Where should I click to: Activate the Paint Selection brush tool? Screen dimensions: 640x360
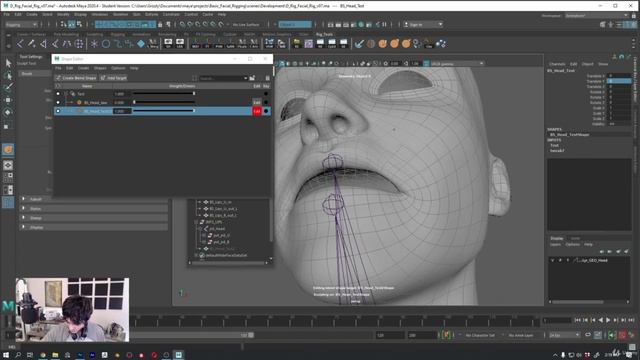[8, 87]
